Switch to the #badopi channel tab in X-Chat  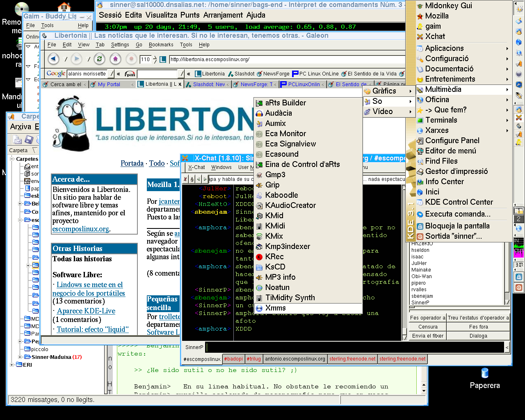(233, 359)
